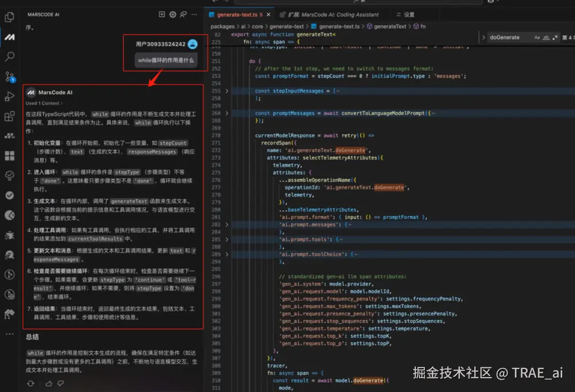
Task: Toggle whole word matching in find
Action: [x=547, y=37]
